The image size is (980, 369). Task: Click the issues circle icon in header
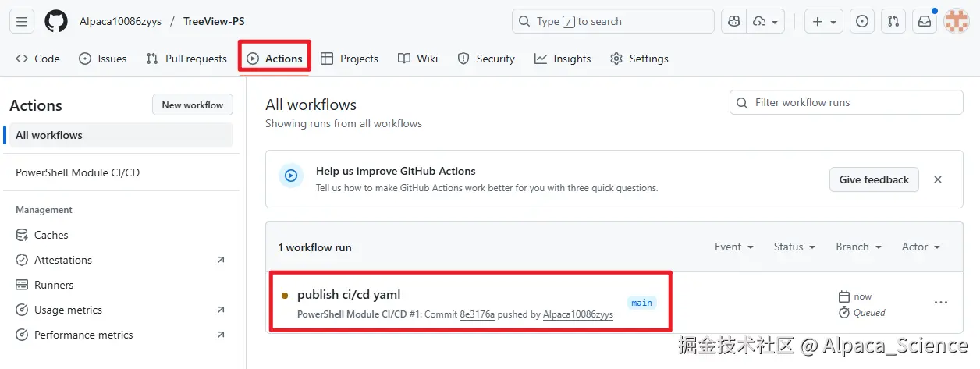(862, 21)
